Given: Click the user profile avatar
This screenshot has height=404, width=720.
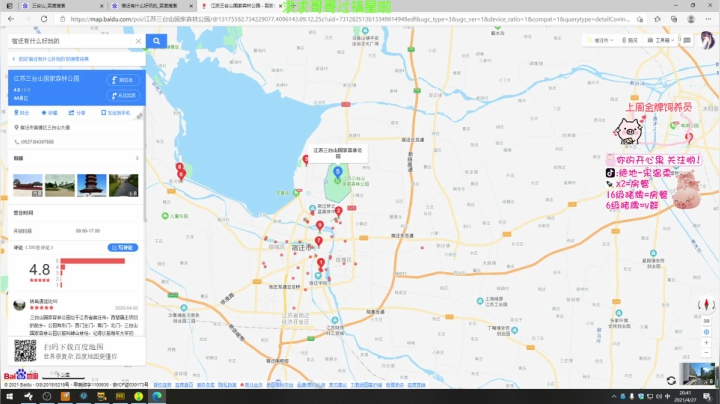Looking at the screenshot, I should pos(707,40).
